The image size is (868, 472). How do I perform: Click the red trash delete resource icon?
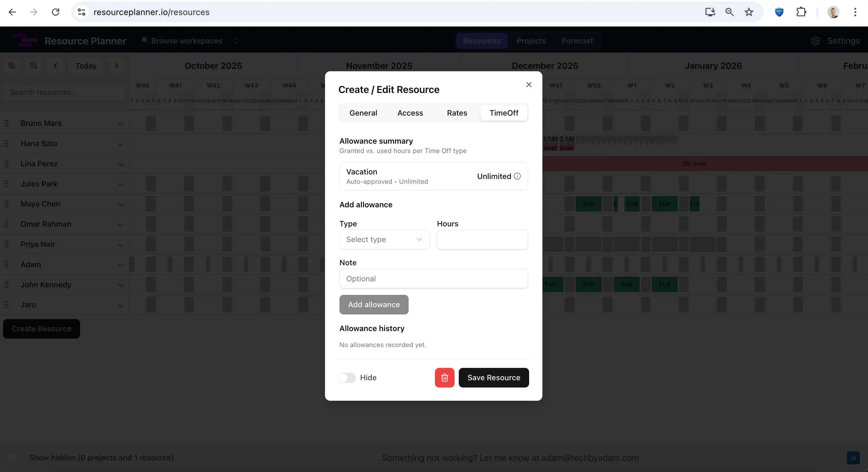pyautogui.click(x=445, y=378)
